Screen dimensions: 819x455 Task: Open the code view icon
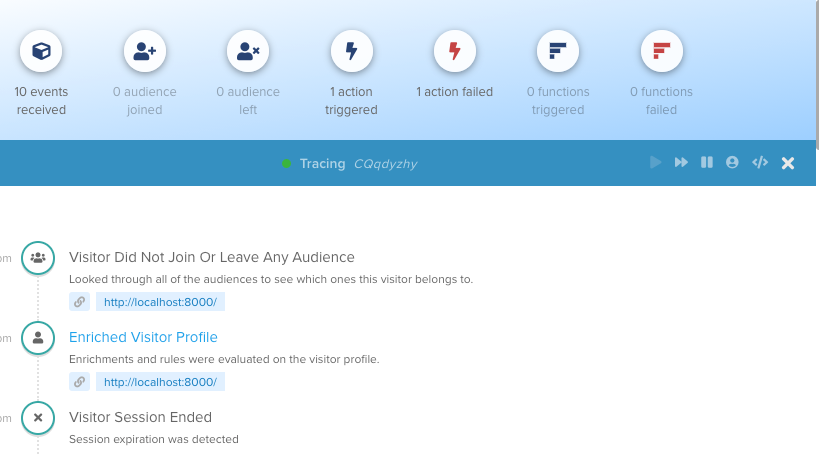point(760,162)
